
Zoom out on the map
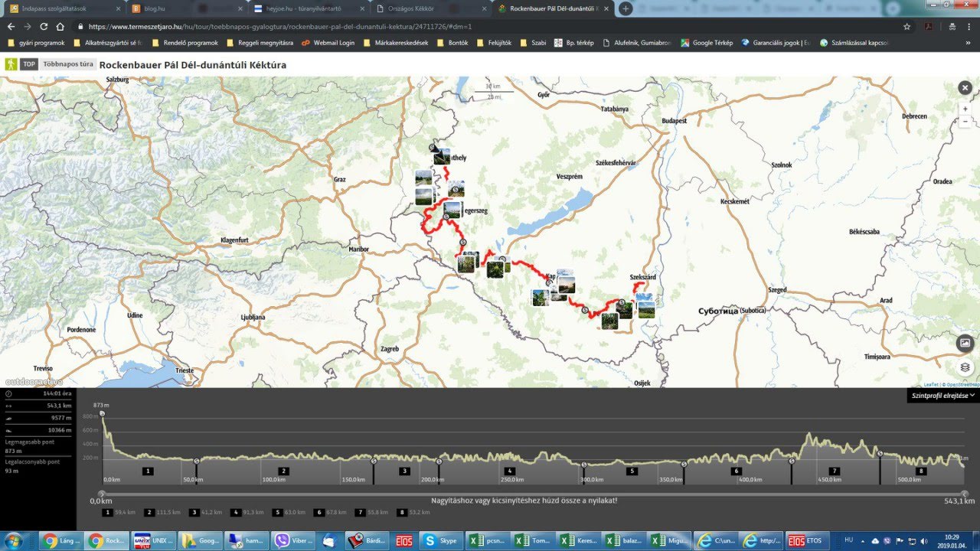[x=965, y=121]
